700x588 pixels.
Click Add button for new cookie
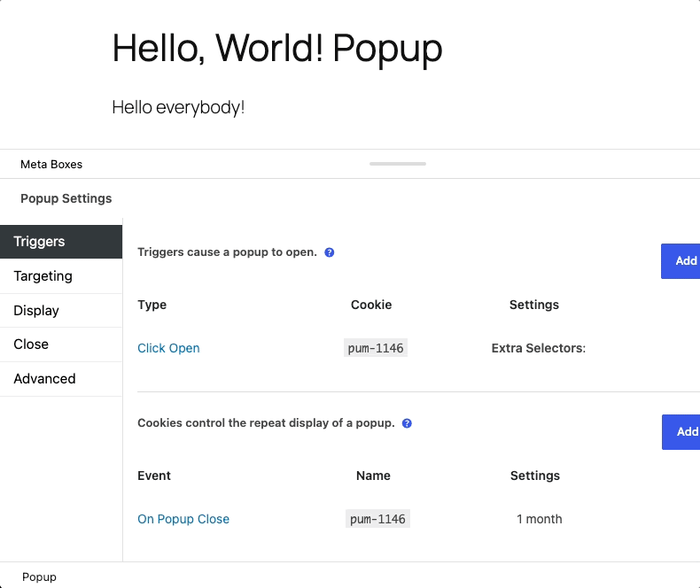pyautogui.click(x=681, y=432)
